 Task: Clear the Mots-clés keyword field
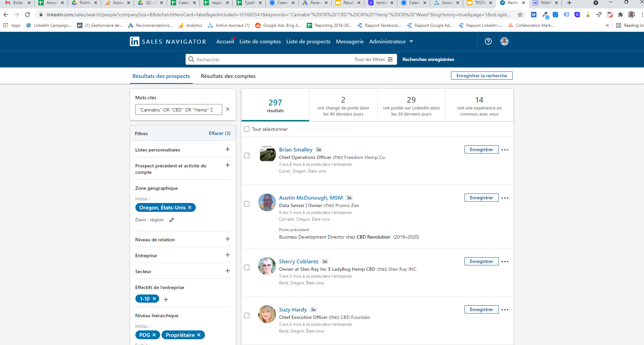pos(228,109)
